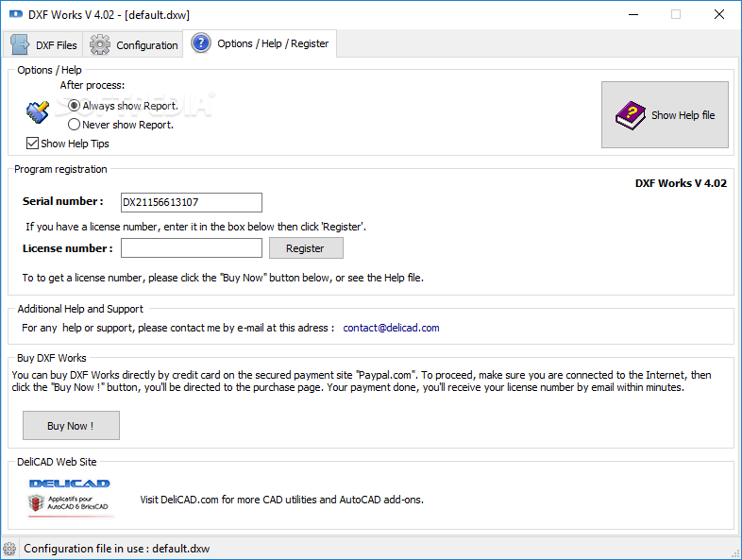
Task: Switch to the DXF Files tab
Action: point(43,45)
